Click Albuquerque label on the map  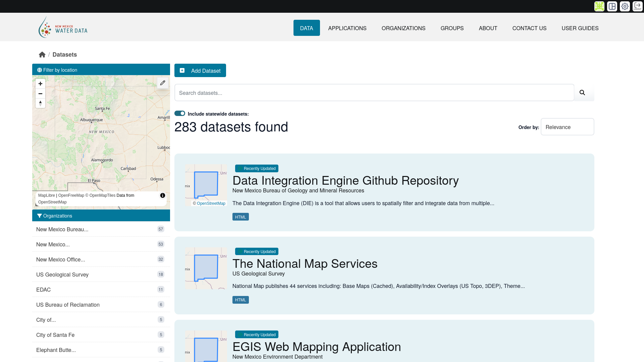(91, 120)
